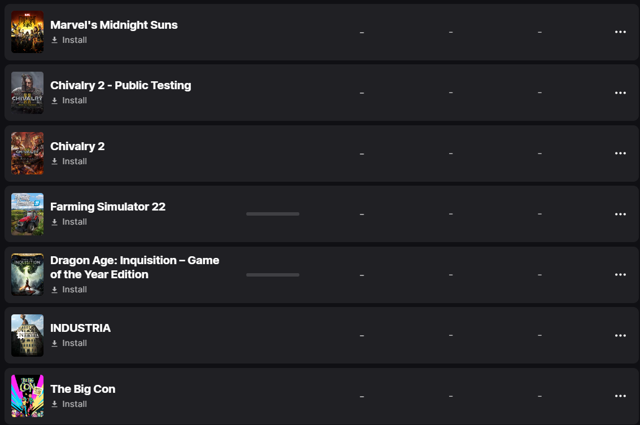Viewport: 640px width, 425px height.
Task: Install Dragon Age: Inquisition Game of the Year
Action: pos(69,289)
